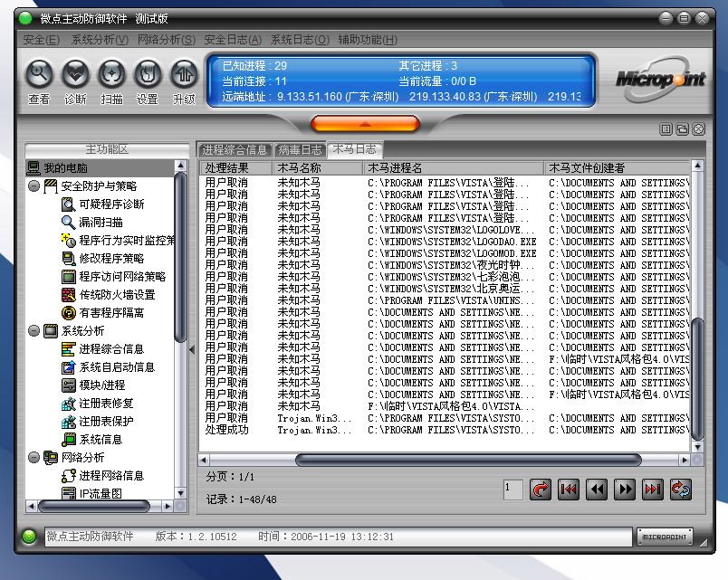Go to the next page of records
This screenshot has width=728, height=580.
coord(625,490)
